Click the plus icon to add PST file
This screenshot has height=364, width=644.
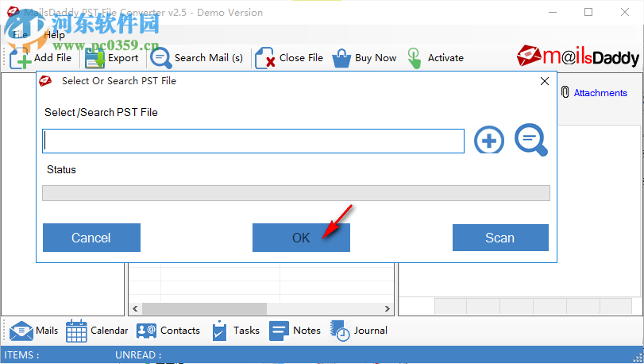489,140
